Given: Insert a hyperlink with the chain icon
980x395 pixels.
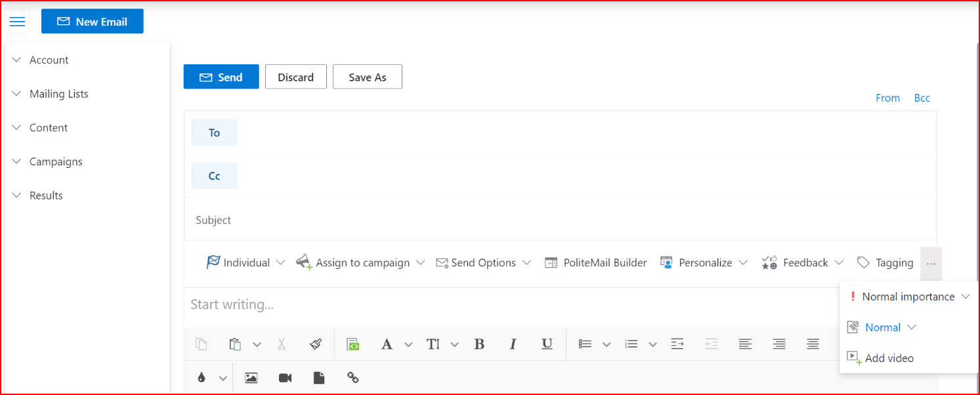Looking at the screenshot, I should [x=352, y=378].
